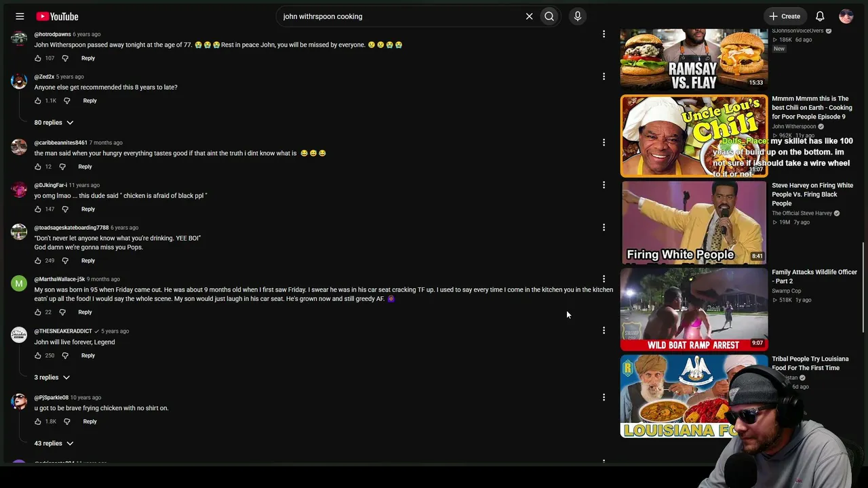The width and height of the screenshot is (868, 488).
Task: Expand the 3 replies thread
Action: [52, 378]
